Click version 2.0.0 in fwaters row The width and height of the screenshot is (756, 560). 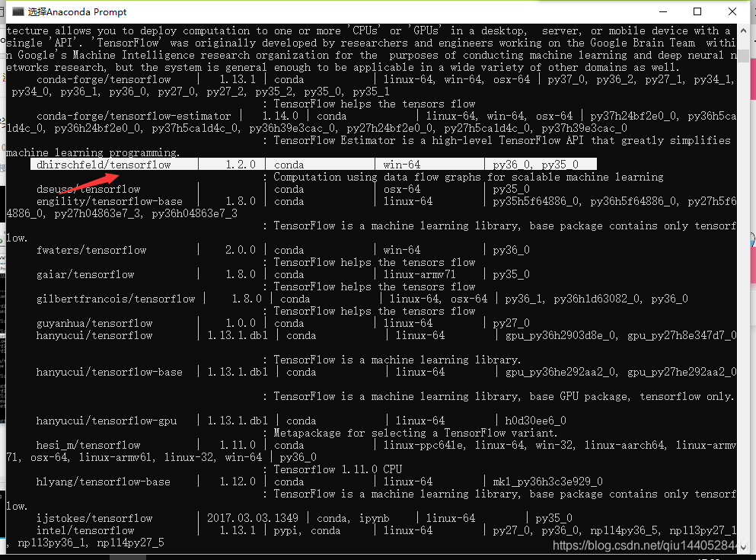[241, 250]
